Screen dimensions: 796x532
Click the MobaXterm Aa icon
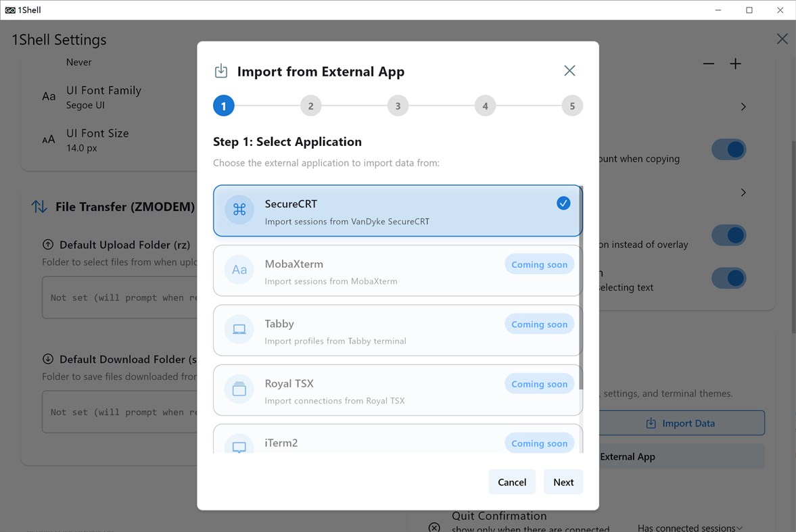(x=239, y=270)
